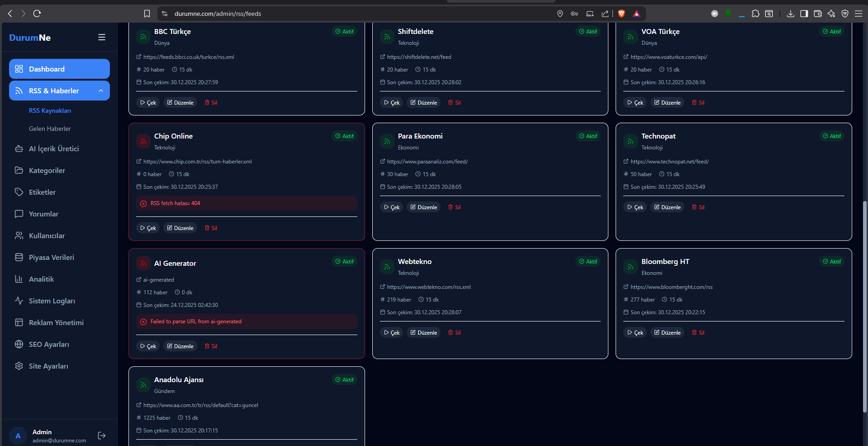Click the Aktif badge on AI Generator card
This screenshot has height=446, width=868.
click(345, 262)
